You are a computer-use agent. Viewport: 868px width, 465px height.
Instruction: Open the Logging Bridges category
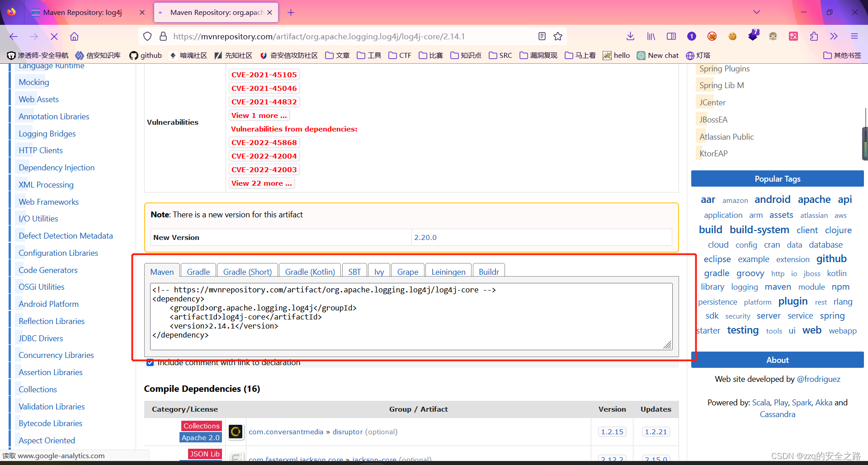tap(47, 133)
